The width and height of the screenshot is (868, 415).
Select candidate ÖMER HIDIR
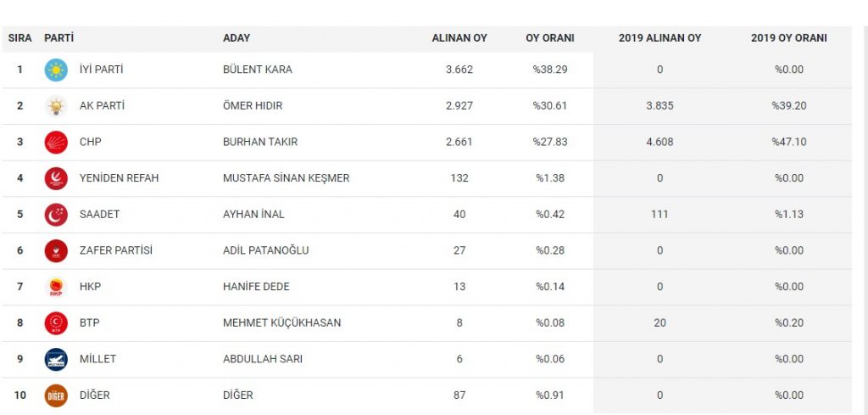253,106
